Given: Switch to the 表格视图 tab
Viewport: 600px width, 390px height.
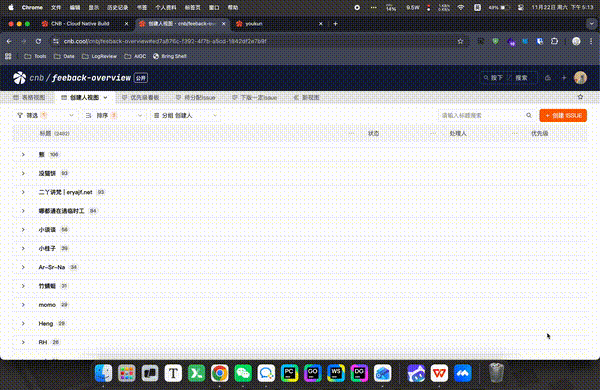Looking at the screenshot, I should (x=29, y=98).
